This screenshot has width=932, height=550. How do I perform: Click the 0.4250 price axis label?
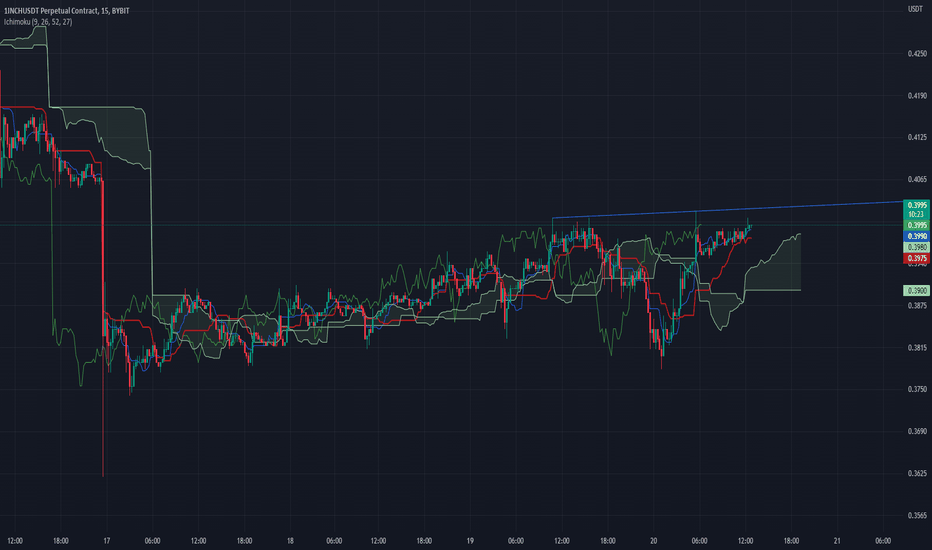(x=917, y=54)
